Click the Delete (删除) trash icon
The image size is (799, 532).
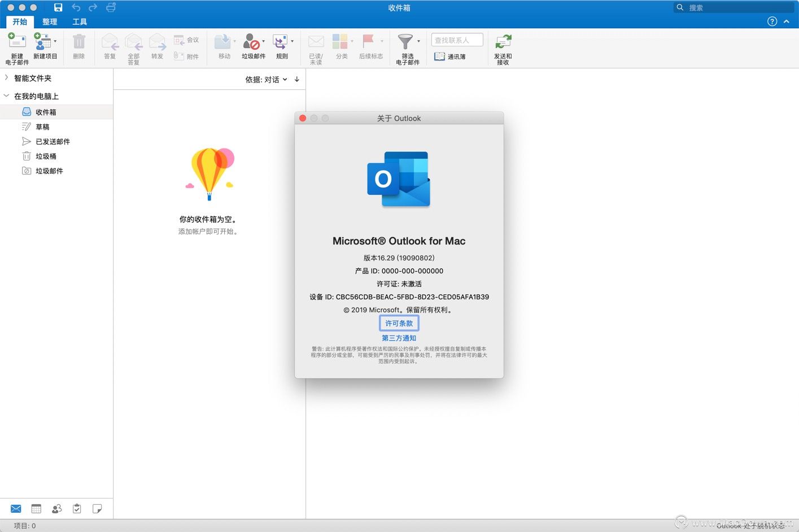(x=79, y=41)
